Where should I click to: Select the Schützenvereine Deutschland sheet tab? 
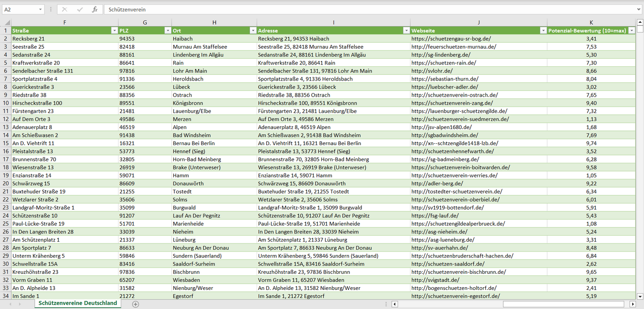(78, 303)
